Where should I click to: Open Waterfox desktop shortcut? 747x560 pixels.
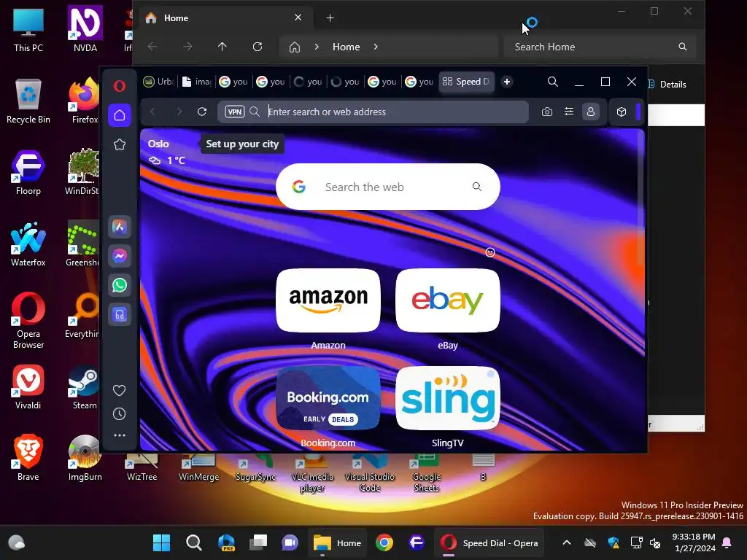28,244
